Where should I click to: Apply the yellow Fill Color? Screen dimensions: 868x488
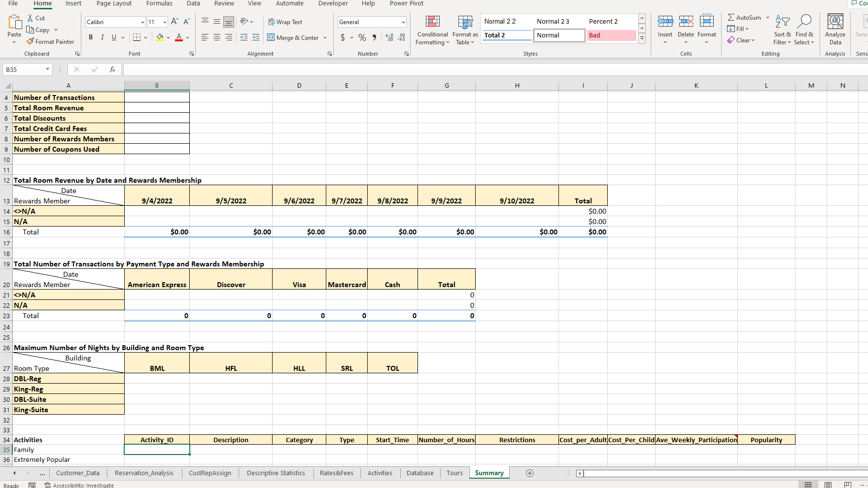[160, 37]
